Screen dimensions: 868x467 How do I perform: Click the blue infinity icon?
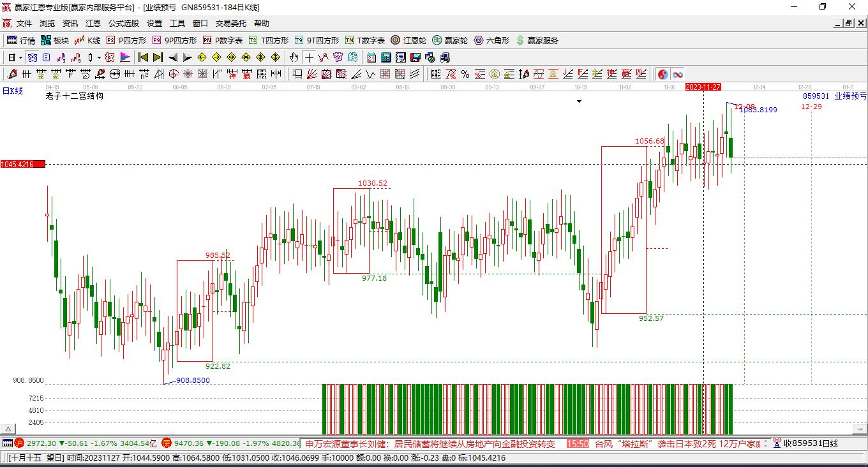677,74
